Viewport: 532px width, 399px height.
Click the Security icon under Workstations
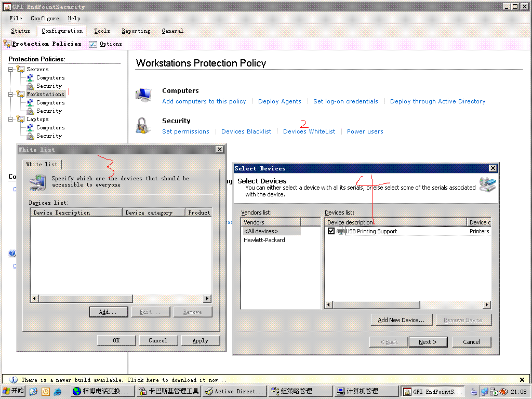pos(30,111)
